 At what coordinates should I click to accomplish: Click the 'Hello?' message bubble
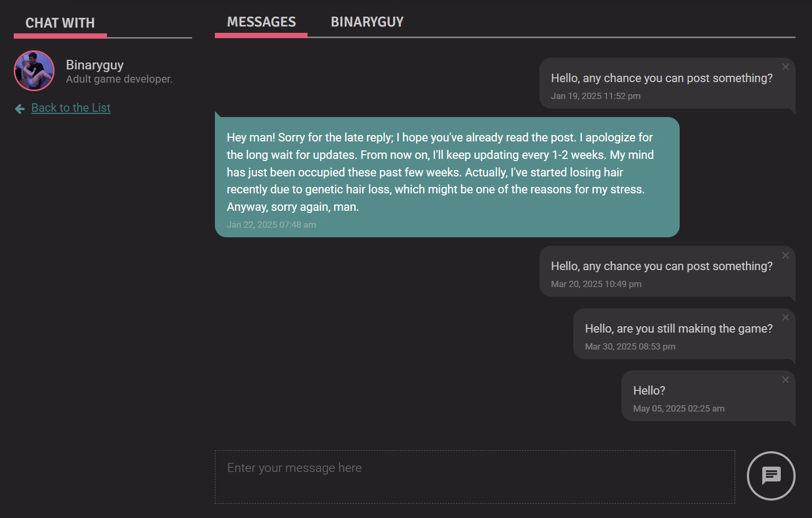coord(708,396)
